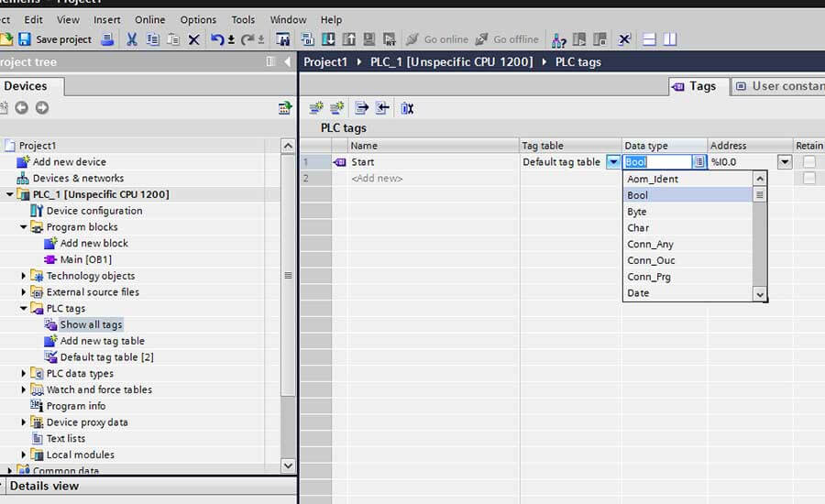The image size is (825, 504).
Task: Open the Window menu
Action: click(x=288, y=20)
